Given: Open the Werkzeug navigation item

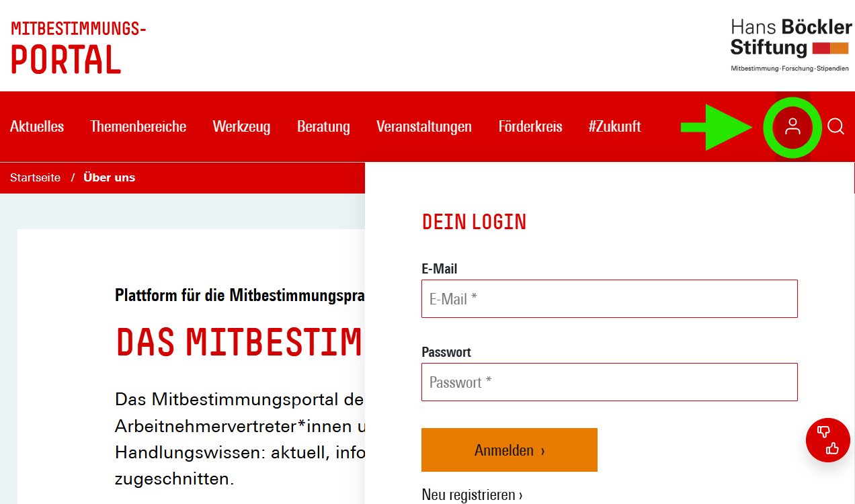Looking at the screenshot, I should click(241, 126).
